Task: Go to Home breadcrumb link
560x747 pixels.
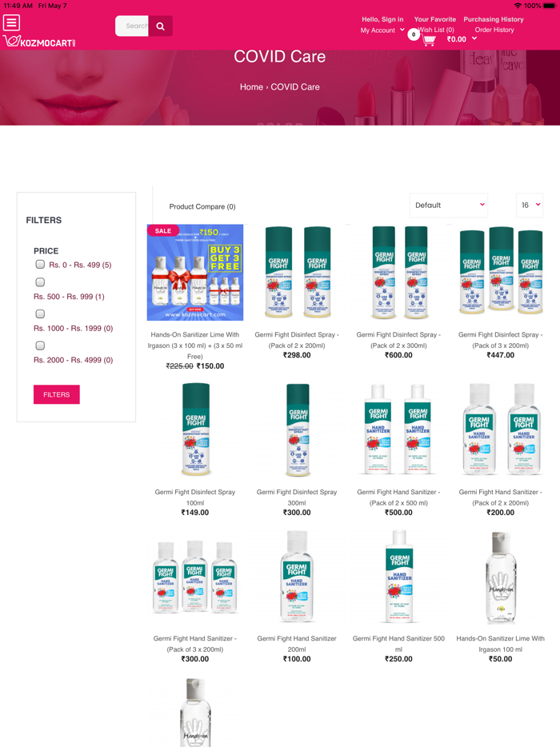Action: [x=251, y=87]
